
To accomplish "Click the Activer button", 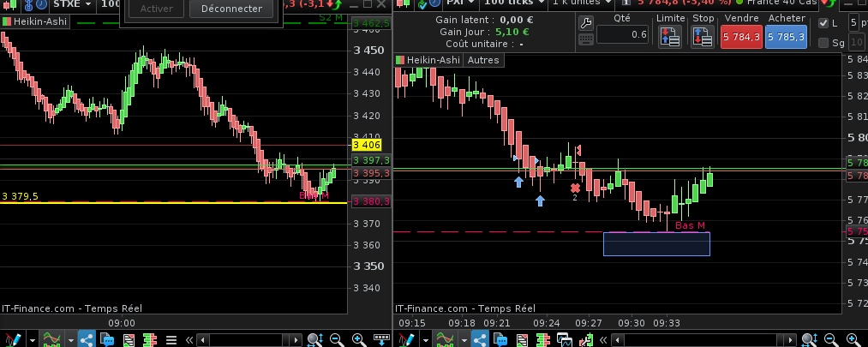I will 156,9.
